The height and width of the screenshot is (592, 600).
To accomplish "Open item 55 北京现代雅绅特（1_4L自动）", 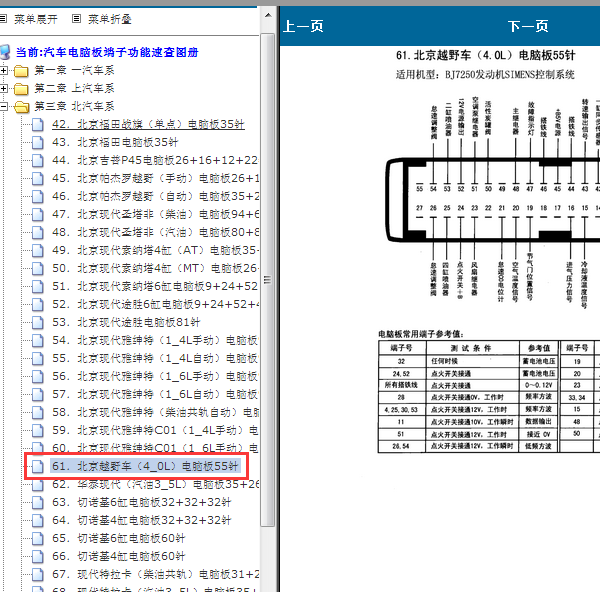I will pos(155,358).
